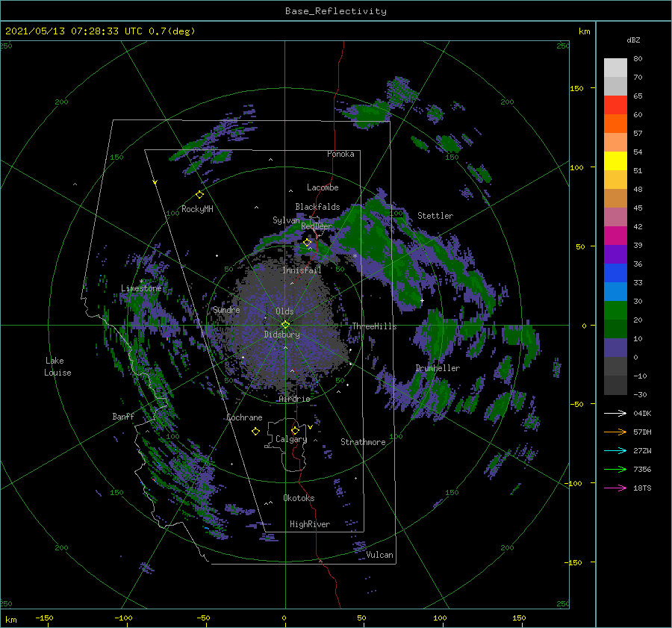Click the orange 57DM arrow in legend
The height and width of the screenshot is (628, 672).
615,432
